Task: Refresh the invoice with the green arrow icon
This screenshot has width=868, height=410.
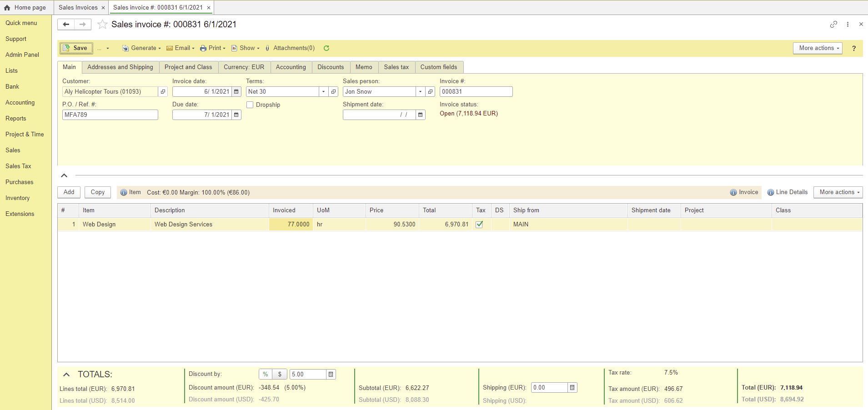Action: (x=326, y=48)
